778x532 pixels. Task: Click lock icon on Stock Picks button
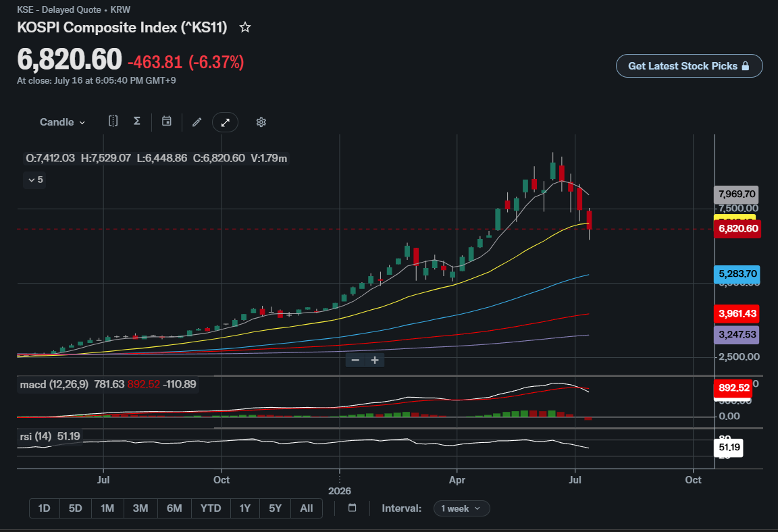pos(746,66)
